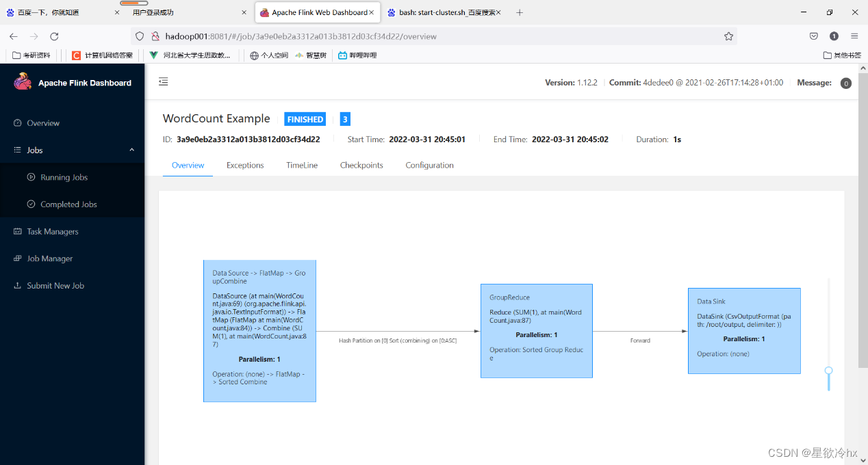Select the Data Sink graph node
Screen dimensions: 868x465
click(744, 331)
